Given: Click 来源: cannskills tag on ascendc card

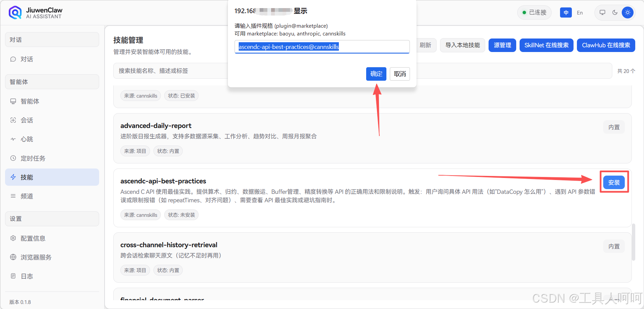Looking at the screenshot, I should 141,215.
